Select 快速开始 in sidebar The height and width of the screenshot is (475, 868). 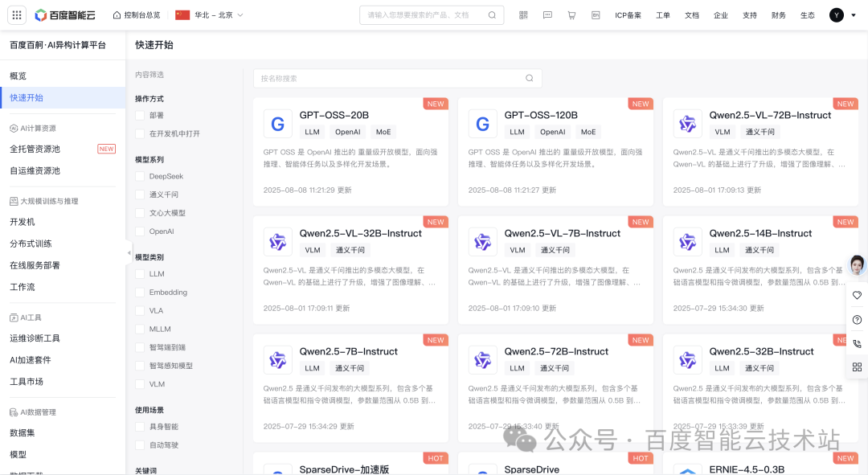[x=63, y=97]
